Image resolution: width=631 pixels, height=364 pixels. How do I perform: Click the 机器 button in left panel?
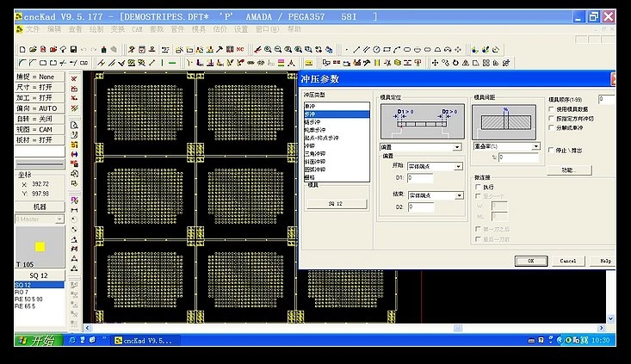(x=40, y=207)
